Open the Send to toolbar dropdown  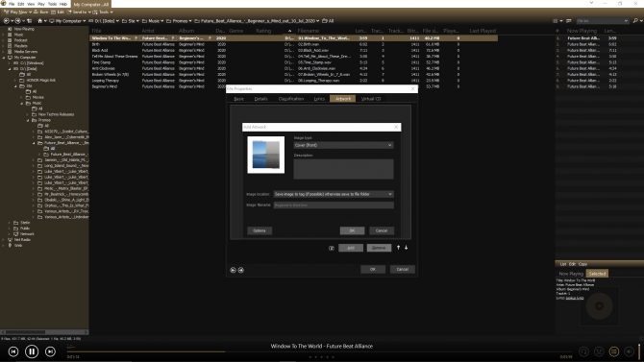click(x=89, y=12)
